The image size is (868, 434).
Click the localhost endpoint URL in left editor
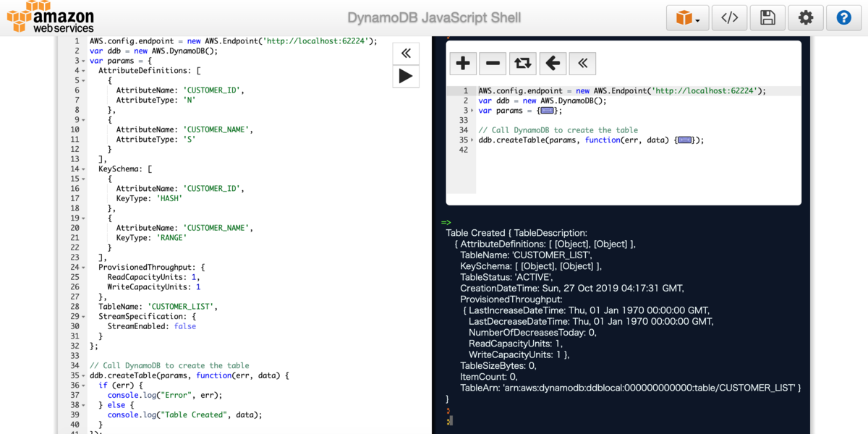tap(315, 41)
